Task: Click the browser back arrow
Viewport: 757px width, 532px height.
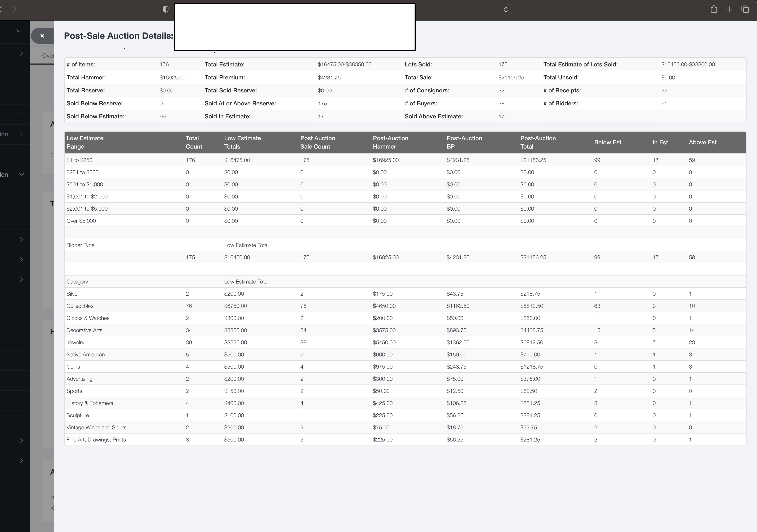Action: coord(1,9)
